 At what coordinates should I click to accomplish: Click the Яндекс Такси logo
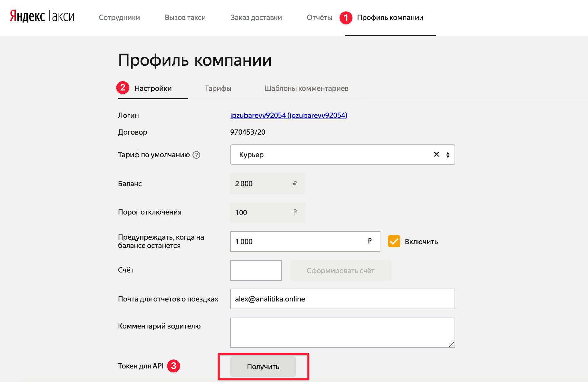click(x=42, y=16)
